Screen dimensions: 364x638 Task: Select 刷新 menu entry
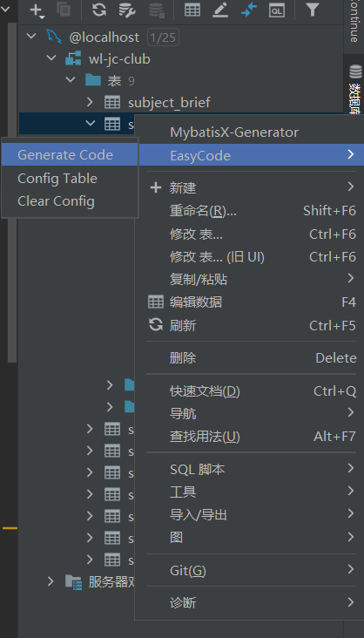251,325
